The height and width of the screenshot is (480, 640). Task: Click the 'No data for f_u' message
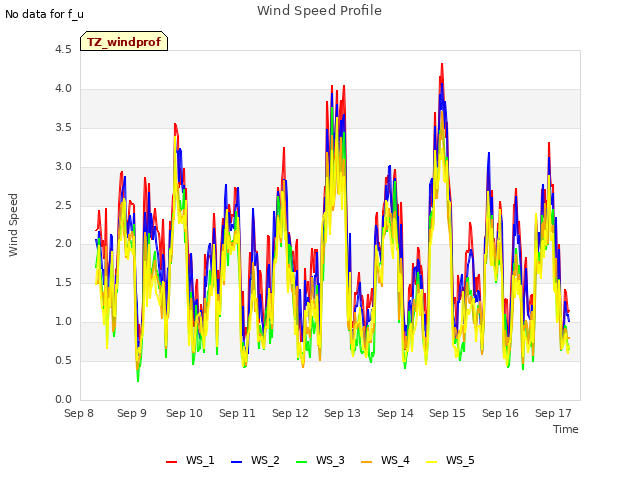[x=44, y=14]
